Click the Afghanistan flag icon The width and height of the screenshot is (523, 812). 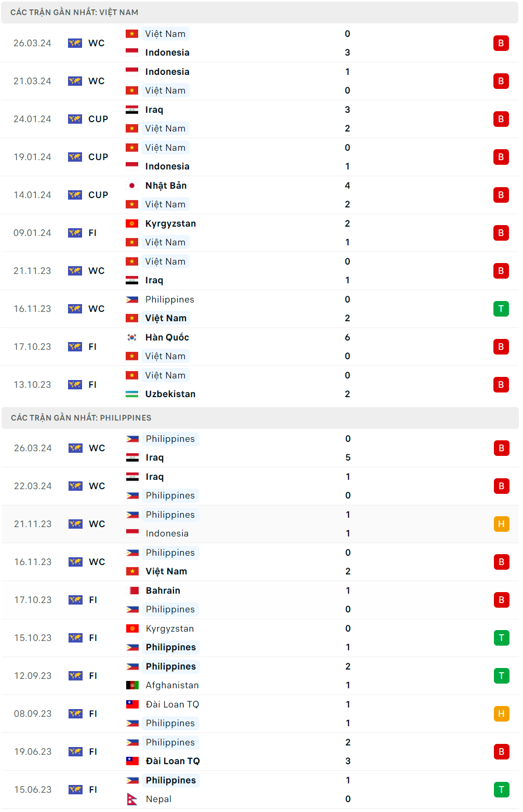[x=132, y=685]
